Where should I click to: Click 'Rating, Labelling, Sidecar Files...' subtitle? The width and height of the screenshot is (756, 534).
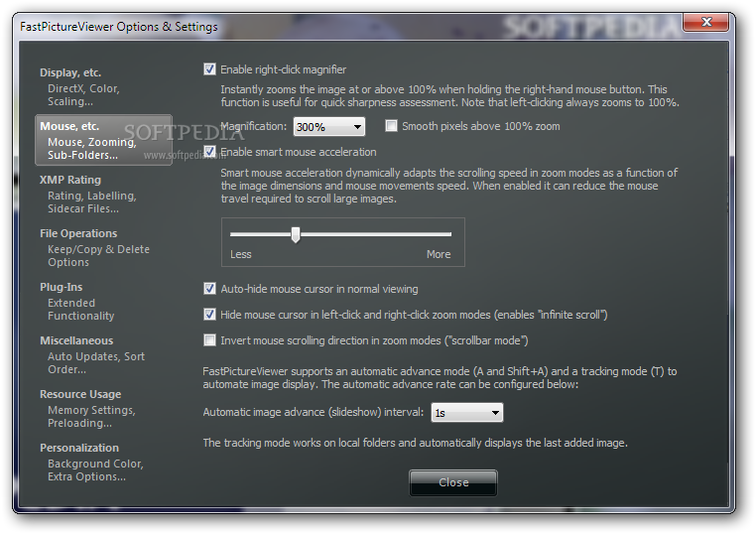point(92,202)
